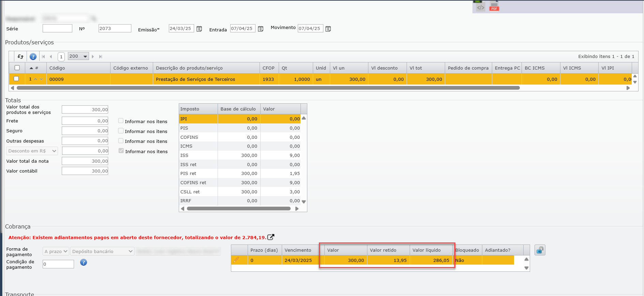Refresh the products grid
This screenshot has width=644, height=296.
tap(20, 57)
